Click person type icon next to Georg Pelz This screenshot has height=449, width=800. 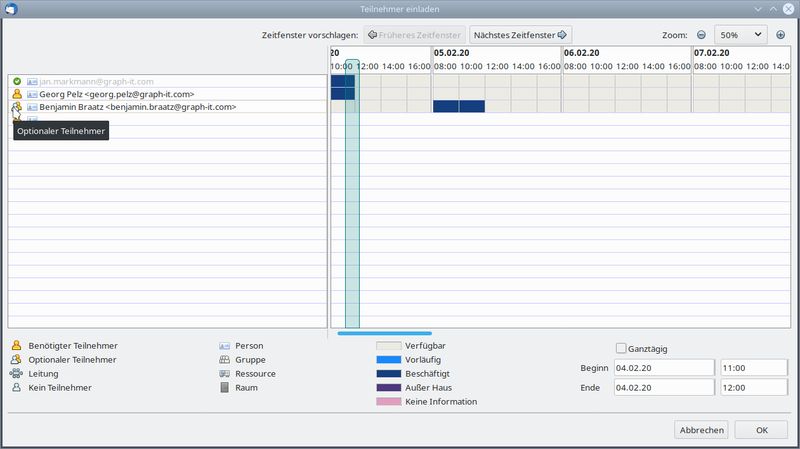(x=32, y=93)
